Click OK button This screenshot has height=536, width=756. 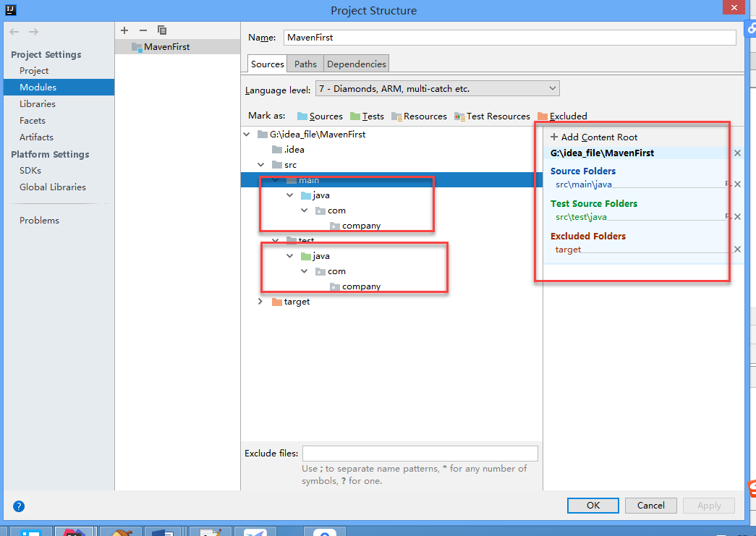(x=593, y=505)
